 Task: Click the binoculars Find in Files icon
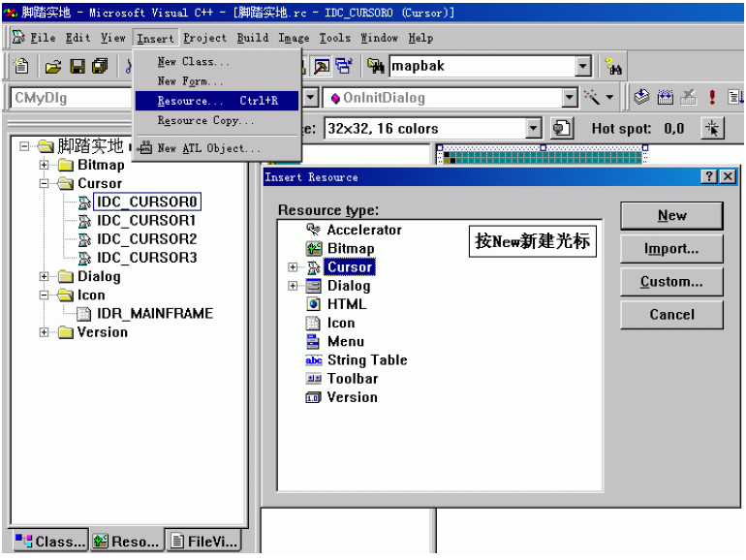pyautogui.click(x=376, y=66)
